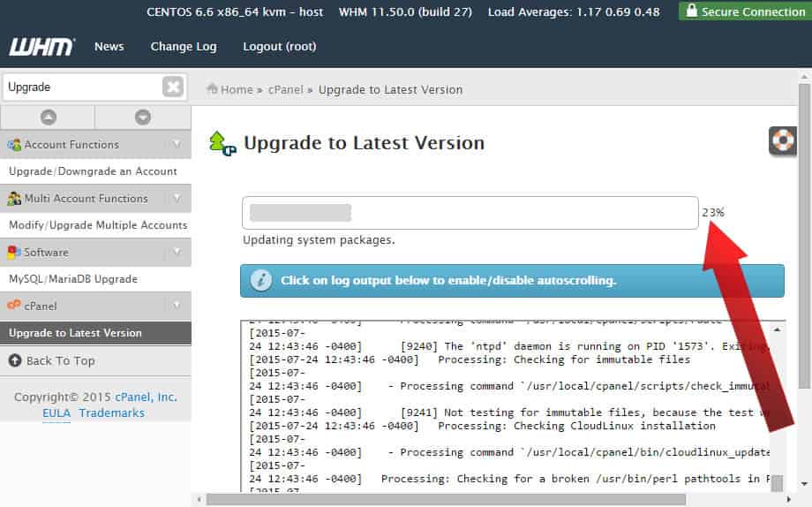Click the upgrade progress bar

[x=470, y=213]
